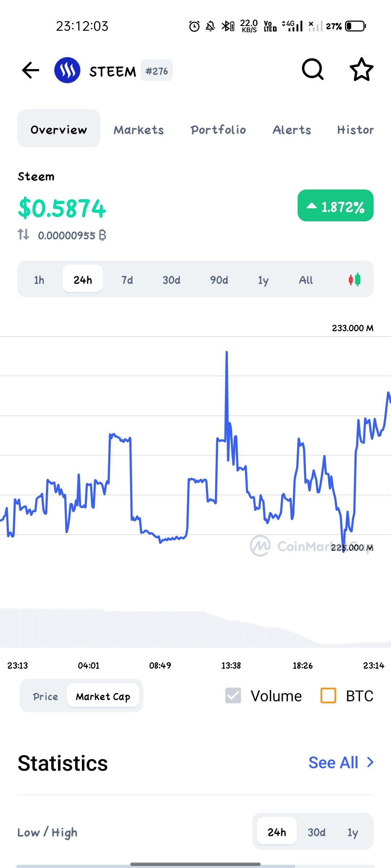Tap the STEEM logo icon
The height and width of the screenshot is (868, 391).
[x=67, y=70]
